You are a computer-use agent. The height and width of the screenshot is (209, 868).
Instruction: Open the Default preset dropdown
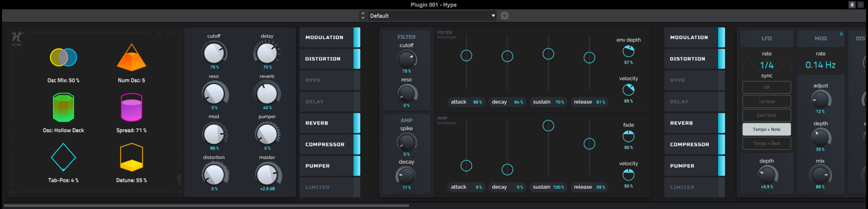tap(432, 16)
